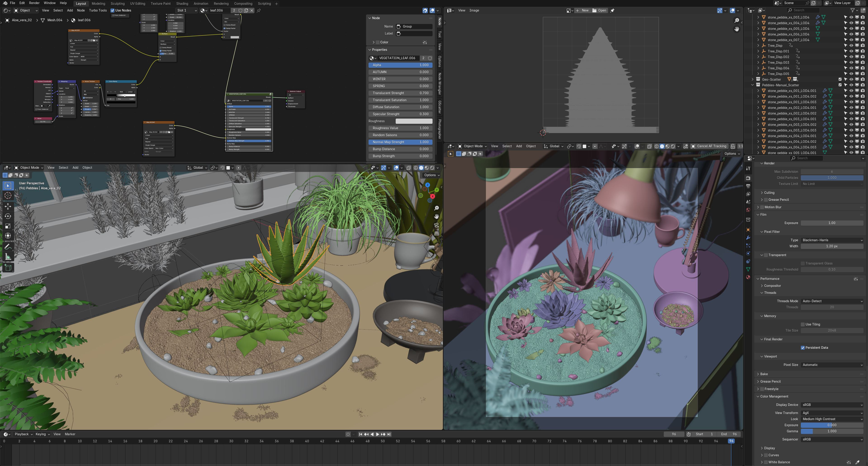Image resolution: width=868 pixels, height=466 pixels.
Task: Open the View Transform AgX dropdown
Action: coord(832,413)
